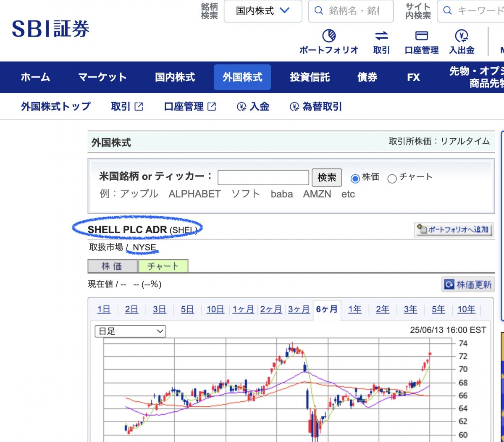Open the 外国株式トップ link
This screenshot has height=442, width=504.
[x=56, y=107]
